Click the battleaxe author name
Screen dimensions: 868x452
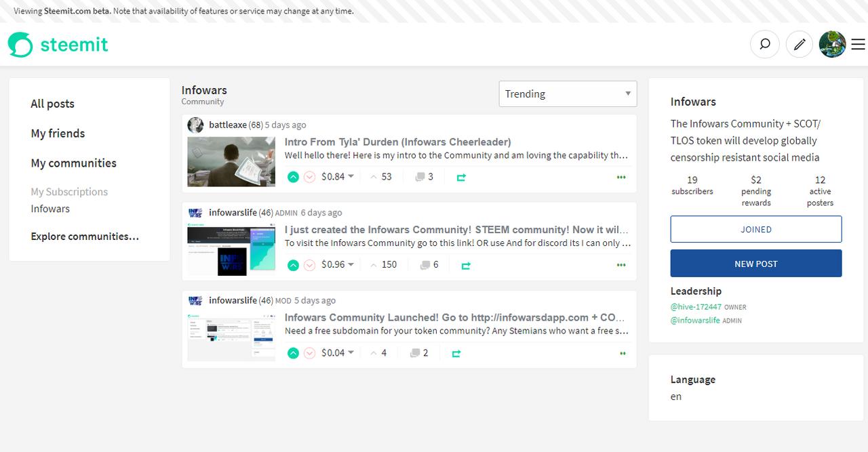[x=228, y=125]
